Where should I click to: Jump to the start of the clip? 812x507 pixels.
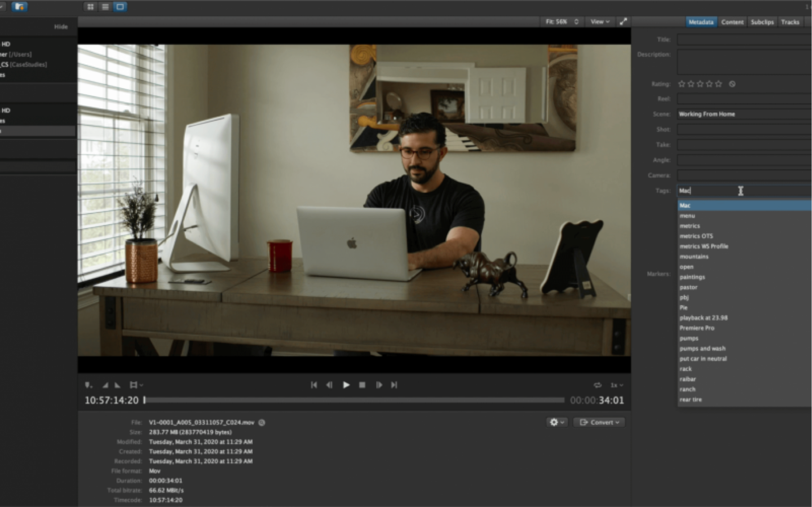[314, 385]
